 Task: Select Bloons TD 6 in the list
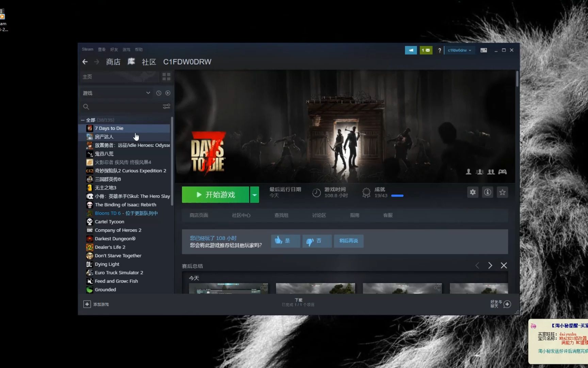(x=124, y=213)
